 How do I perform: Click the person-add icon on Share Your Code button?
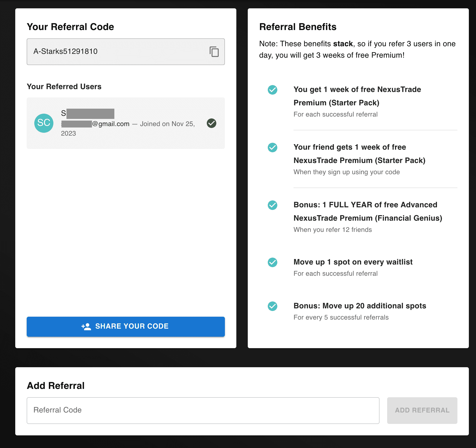(x=86, y=326)
